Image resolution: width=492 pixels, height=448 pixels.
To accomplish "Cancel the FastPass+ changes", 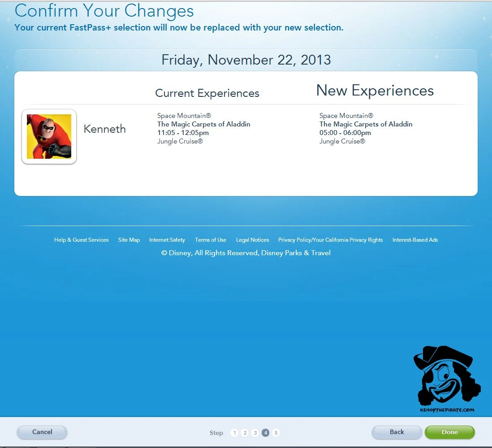I will coord(42,432).
